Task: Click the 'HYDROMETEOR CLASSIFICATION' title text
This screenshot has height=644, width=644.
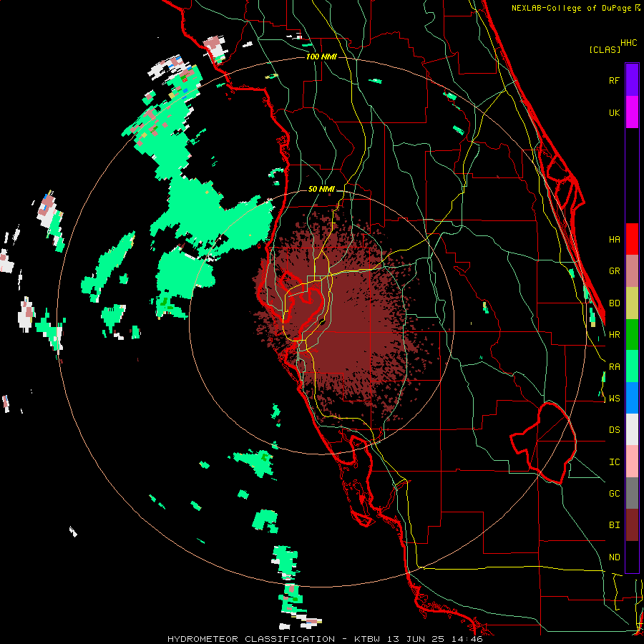Action: tap(251, 639)
